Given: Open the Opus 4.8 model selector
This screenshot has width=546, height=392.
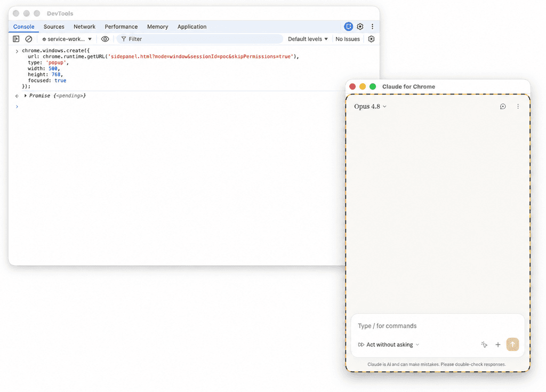Looking at the screenshot, I should [x=370, y=106].
